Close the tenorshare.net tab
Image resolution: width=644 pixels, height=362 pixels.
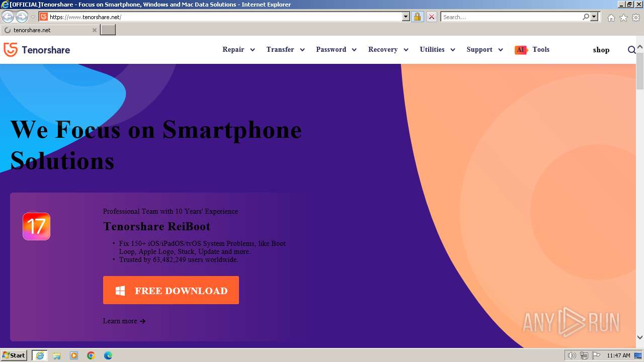pos(94,30)
